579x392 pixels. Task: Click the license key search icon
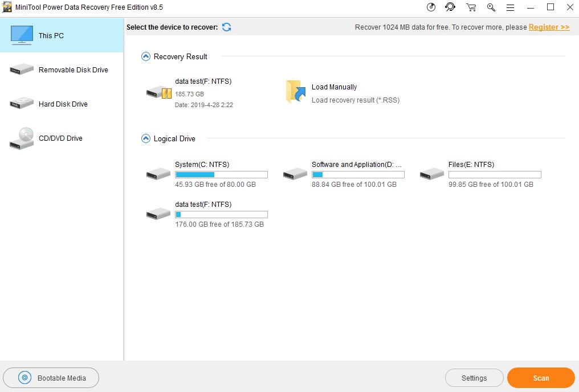[491, 7]
